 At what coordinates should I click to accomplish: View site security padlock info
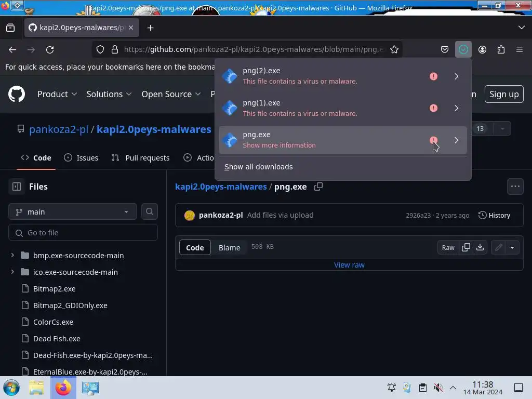115,49
